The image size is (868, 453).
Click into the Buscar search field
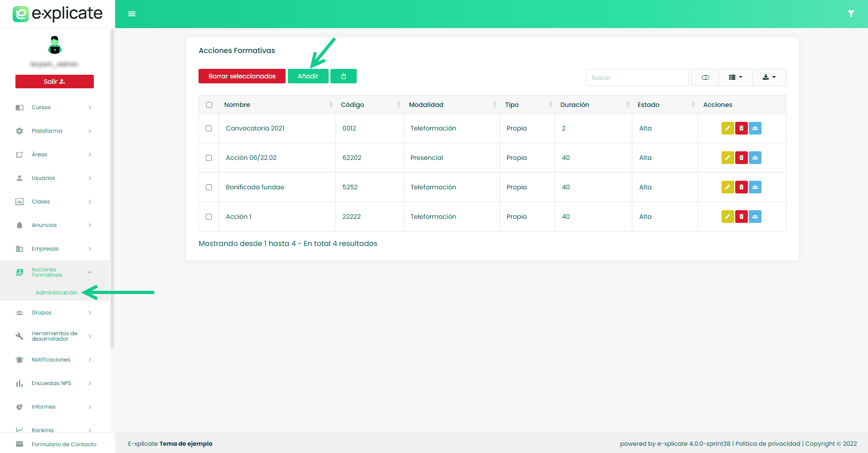point(637,77)
